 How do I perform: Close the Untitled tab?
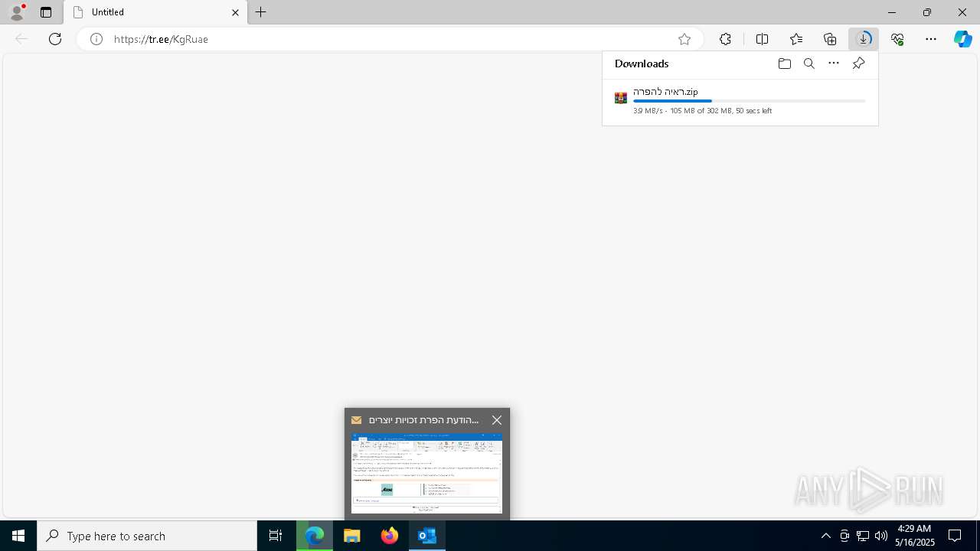235,12
